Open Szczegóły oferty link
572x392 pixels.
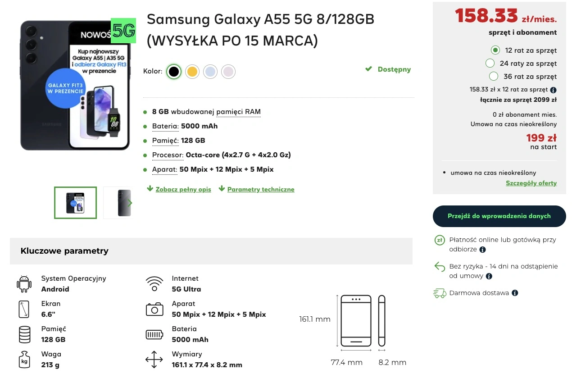tap(531, 183)
